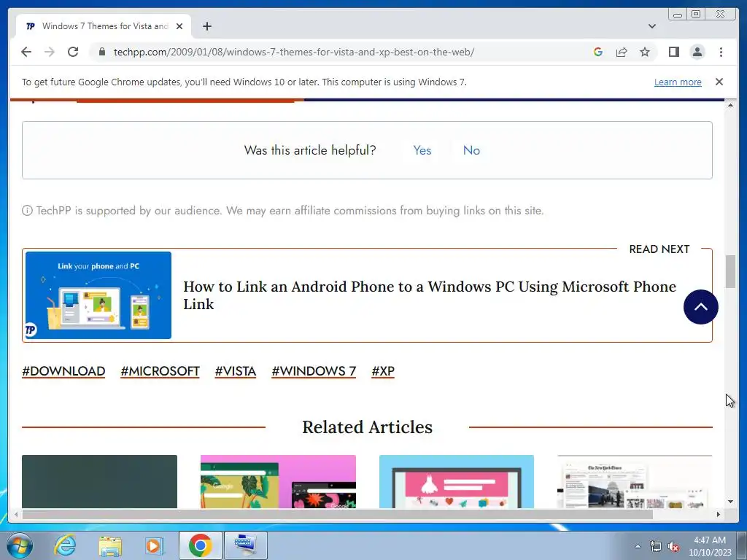This screenshot has width=747, height=560.
Task: View site information lock icon
Action: 102,52
